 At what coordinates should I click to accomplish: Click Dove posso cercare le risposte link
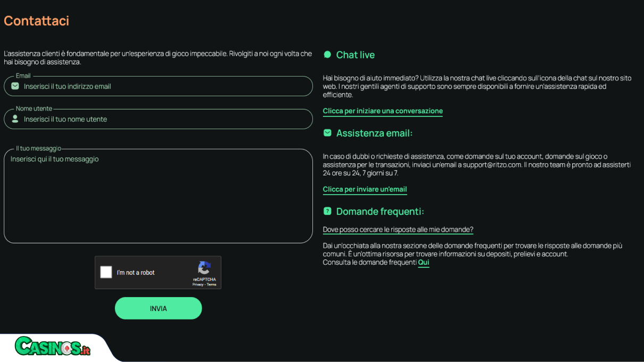(x=398, y=230)
